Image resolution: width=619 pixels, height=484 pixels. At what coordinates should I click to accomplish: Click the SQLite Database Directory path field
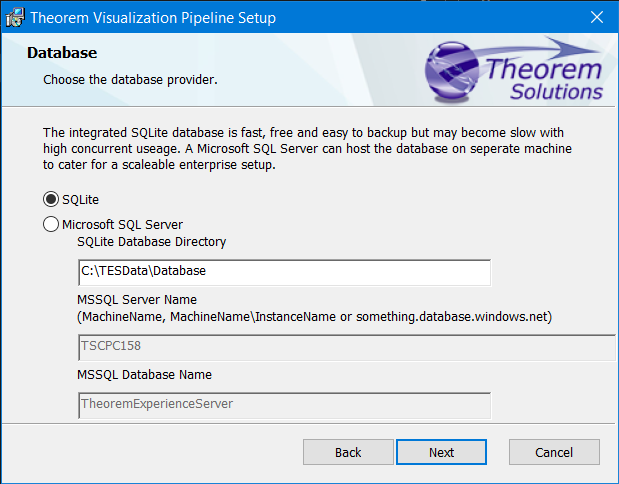coord(284,272)
